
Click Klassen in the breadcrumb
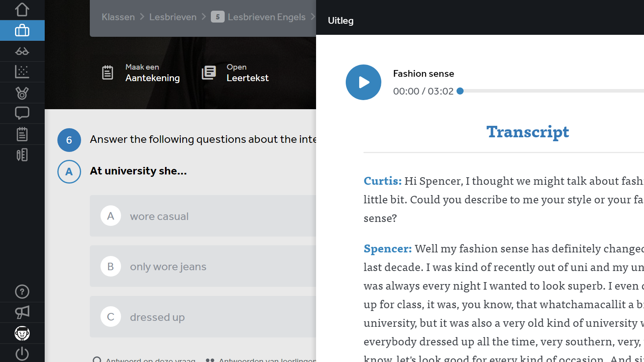click(x=118, y=17)
